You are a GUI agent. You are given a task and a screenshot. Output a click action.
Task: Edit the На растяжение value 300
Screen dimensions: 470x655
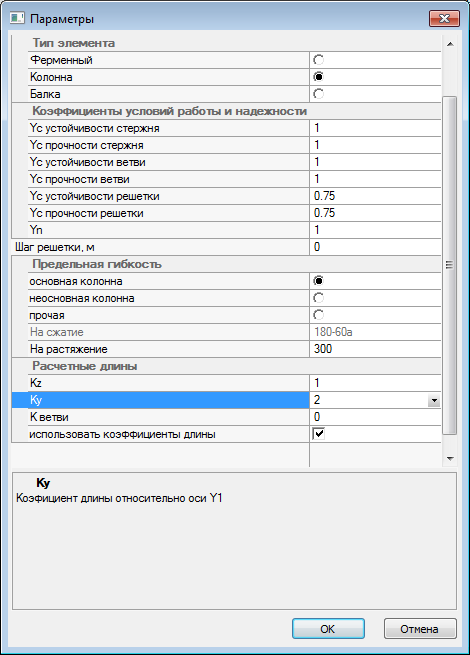click(x=375, y=349)
